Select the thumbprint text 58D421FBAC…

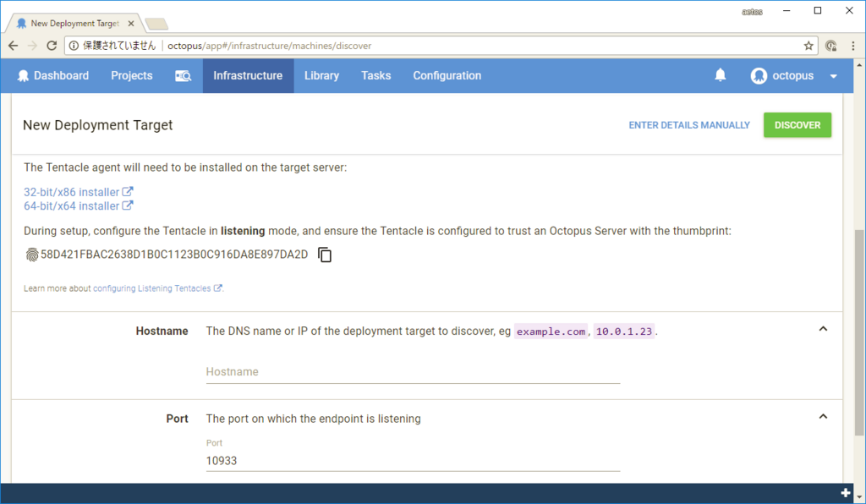click(174, 255)
